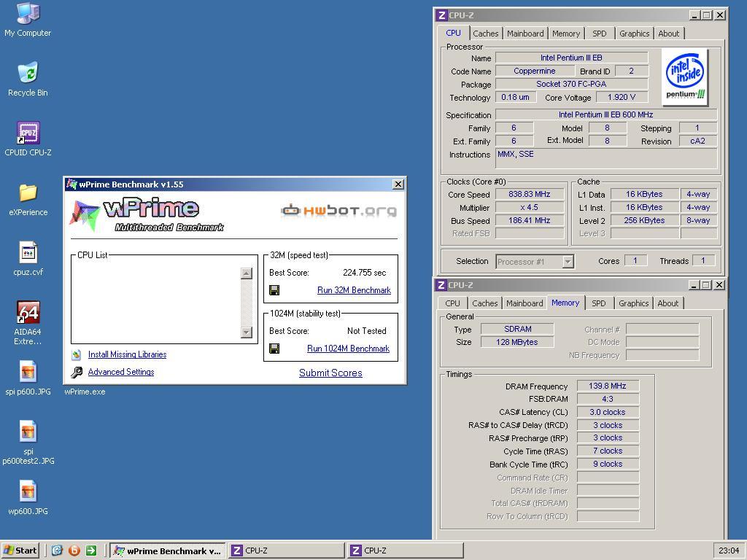
Task: Switch to first CPU-Z taskbar button
Action: [x=286, y=551]
